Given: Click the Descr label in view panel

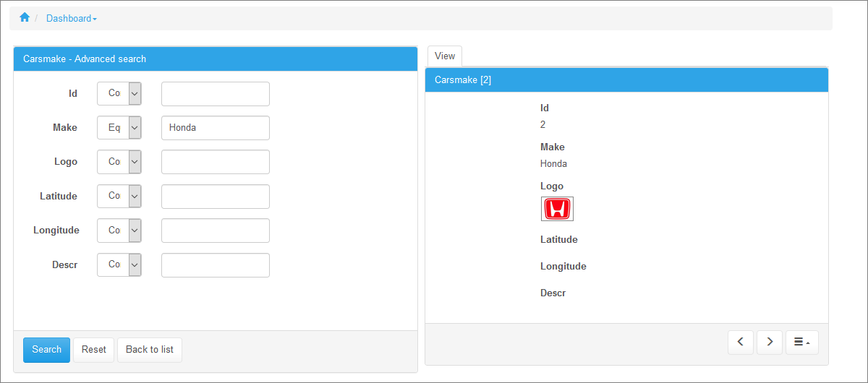Looking at the screenshot, I should pyautogui.click(x=553, y=293).
